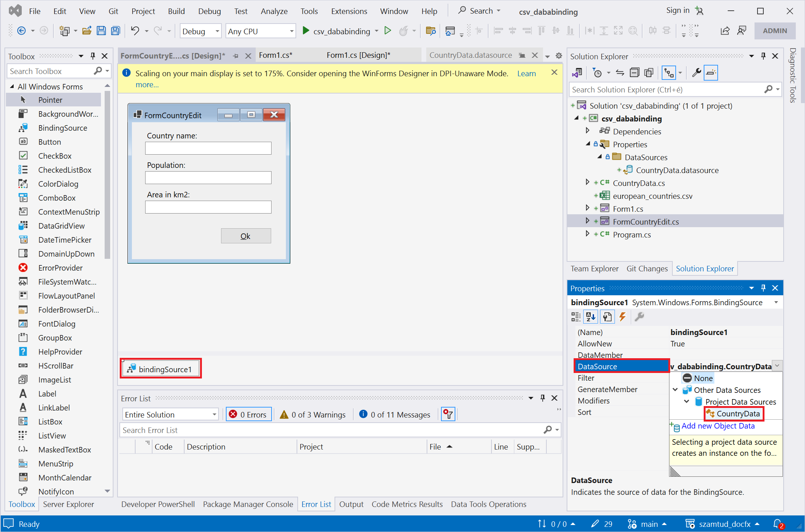Click the error list filter icon
805x532 pixels.
coord(448,414)
